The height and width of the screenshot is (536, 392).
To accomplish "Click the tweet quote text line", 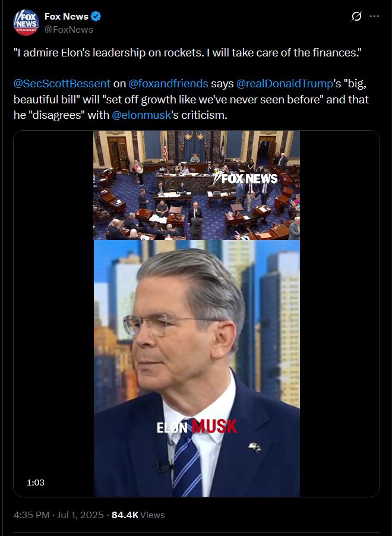I will 187,53.
